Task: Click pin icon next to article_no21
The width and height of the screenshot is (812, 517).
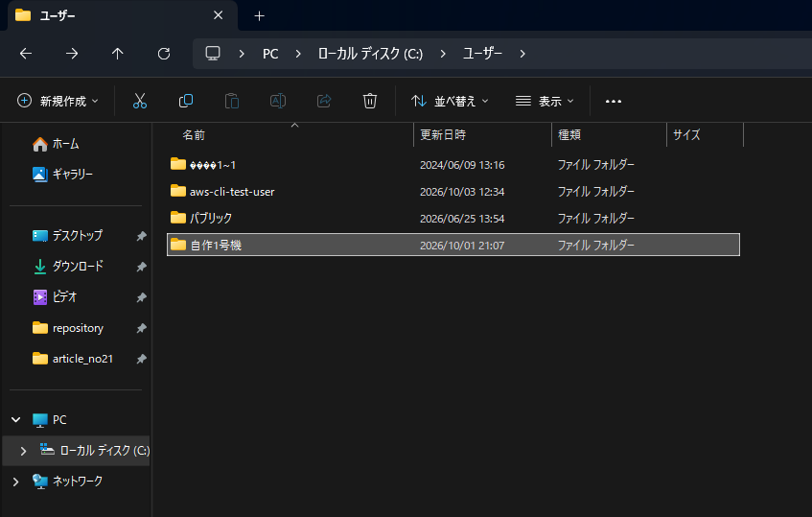Action: [x=141, y=359]
